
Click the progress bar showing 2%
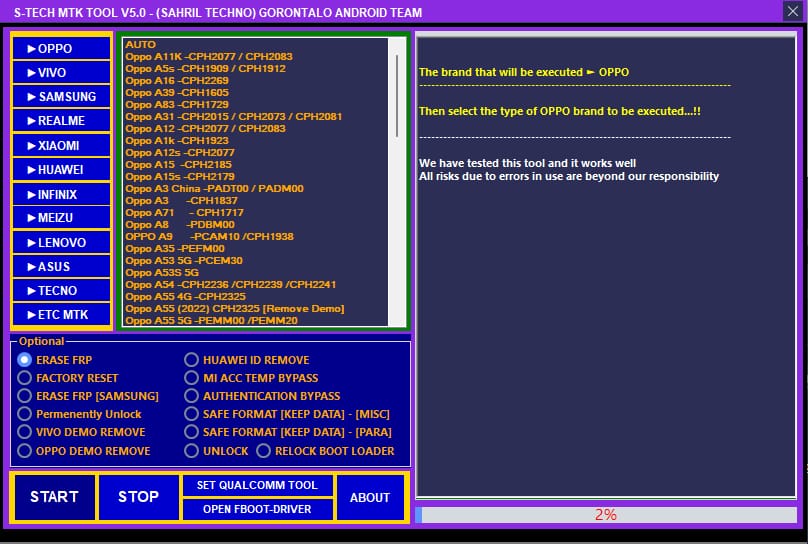(x=605, y=515)
